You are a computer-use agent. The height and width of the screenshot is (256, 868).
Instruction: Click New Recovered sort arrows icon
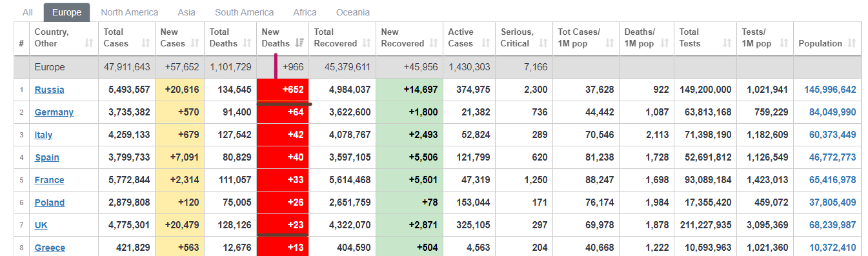click(433, 43)
